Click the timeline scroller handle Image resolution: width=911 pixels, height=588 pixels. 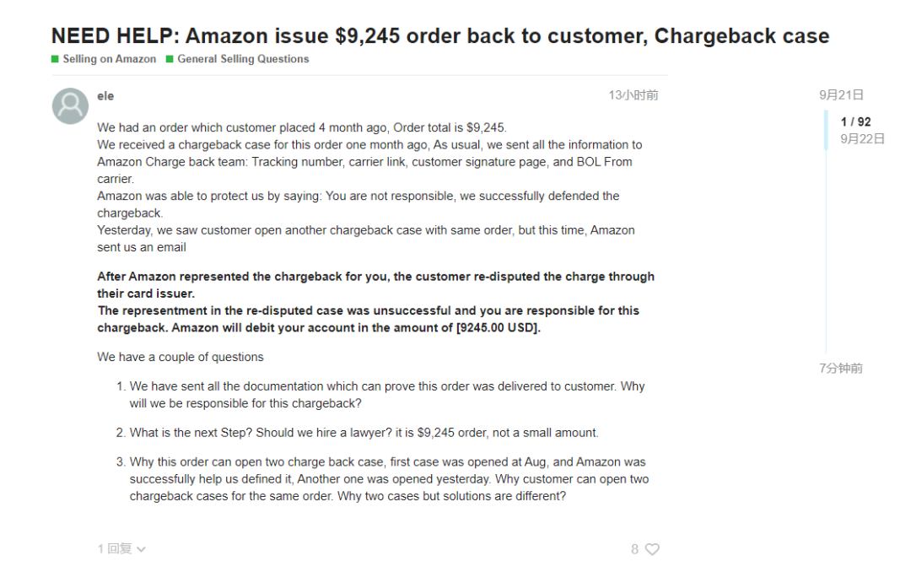tap(826, 130)
